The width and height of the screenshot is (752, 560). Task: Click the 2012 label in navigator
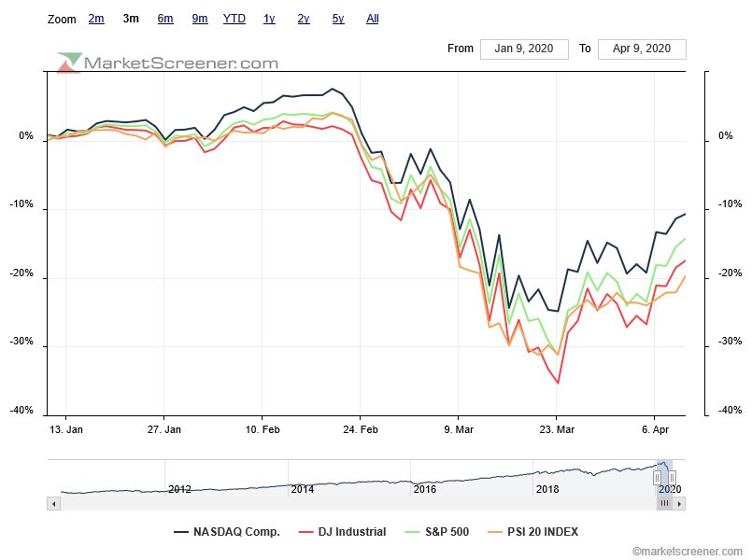tap(180, 489)
